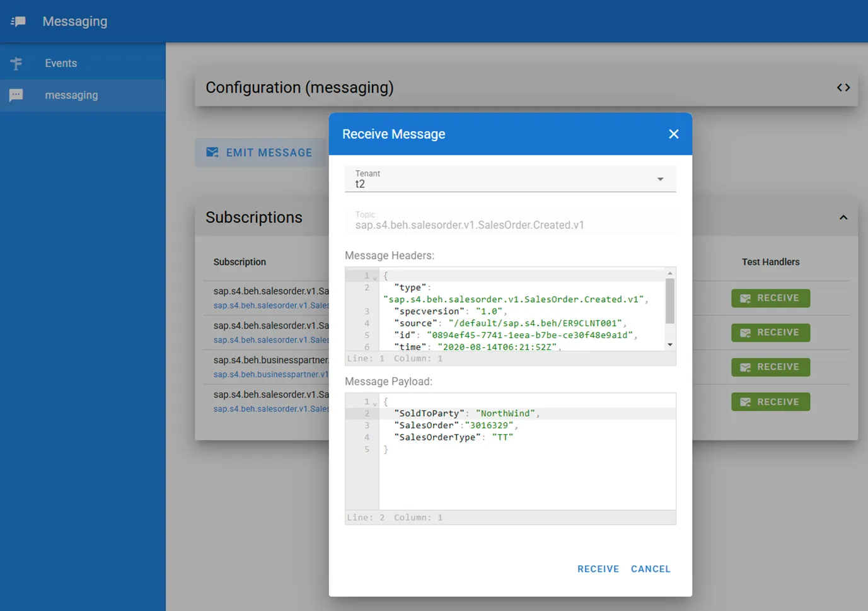Switch to the Events section
The height and width of the screenshot is (611, 868).
click(x=61, y=63)
